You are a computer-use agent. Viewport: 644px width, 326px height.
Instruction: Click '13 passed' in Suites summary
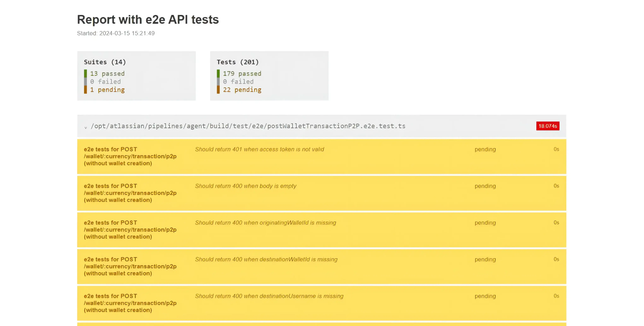pos(107,73)
